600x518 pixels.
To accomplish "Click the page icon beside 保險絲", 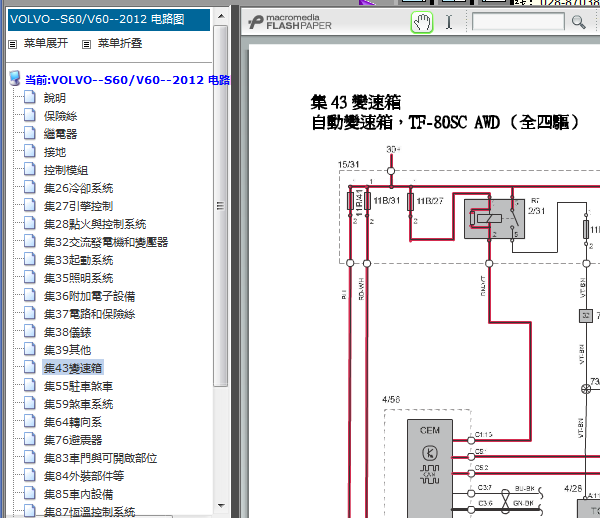I will (x=30, y=115).
